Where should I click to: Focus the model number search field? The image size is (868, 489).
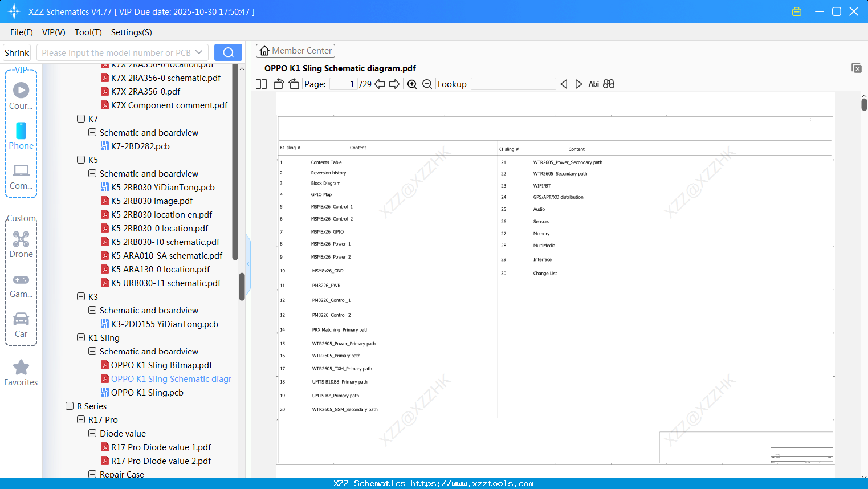[116, 52]
